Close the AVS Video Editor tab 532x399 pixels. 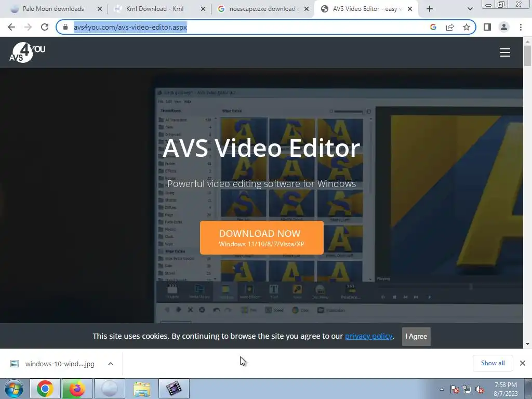pos(410,9)
